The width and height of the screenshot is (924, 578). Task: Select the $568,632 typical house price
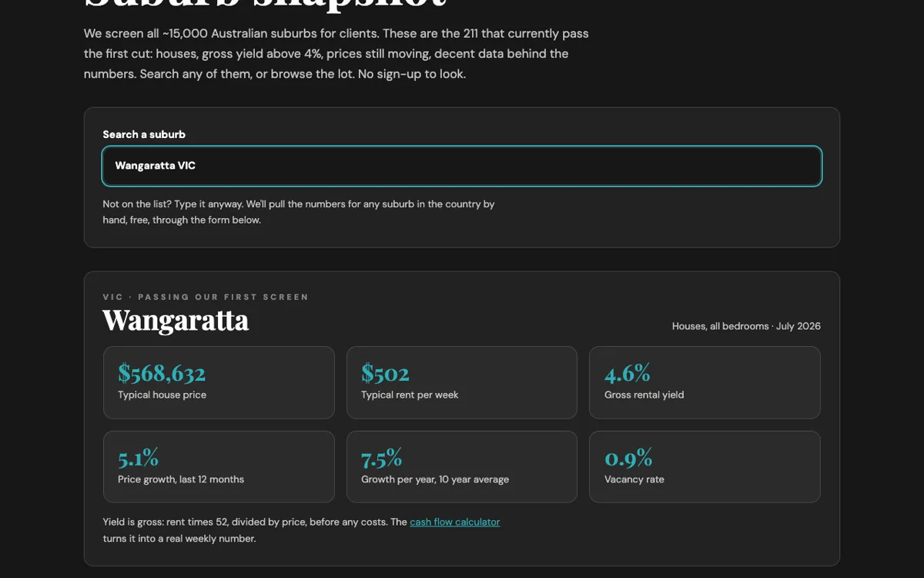tap(162, 373)
